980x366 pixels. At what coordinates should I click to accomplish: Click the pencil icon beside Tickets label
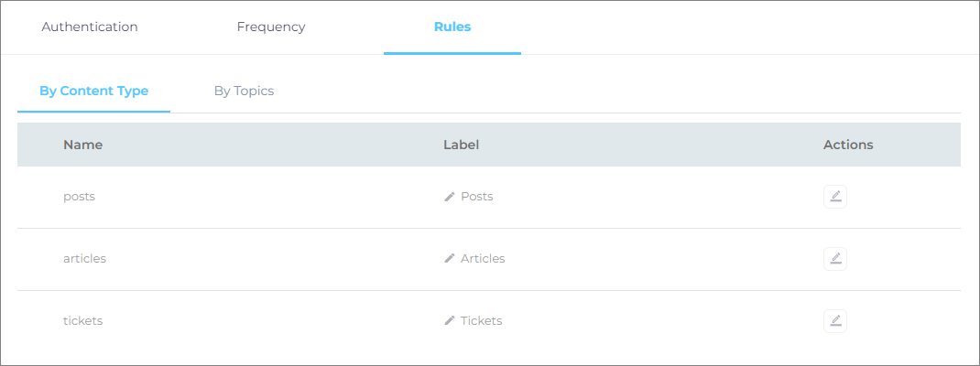click(450, 321)
